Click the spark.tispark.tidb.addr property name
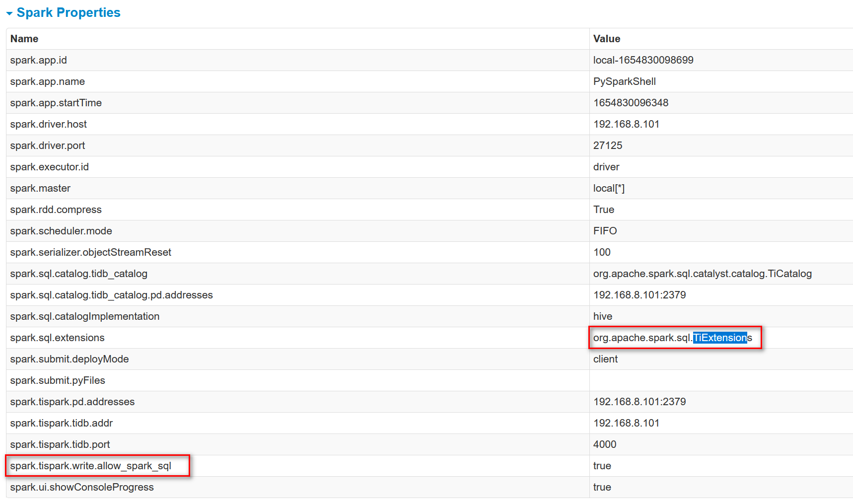 [x=62, y=423]
